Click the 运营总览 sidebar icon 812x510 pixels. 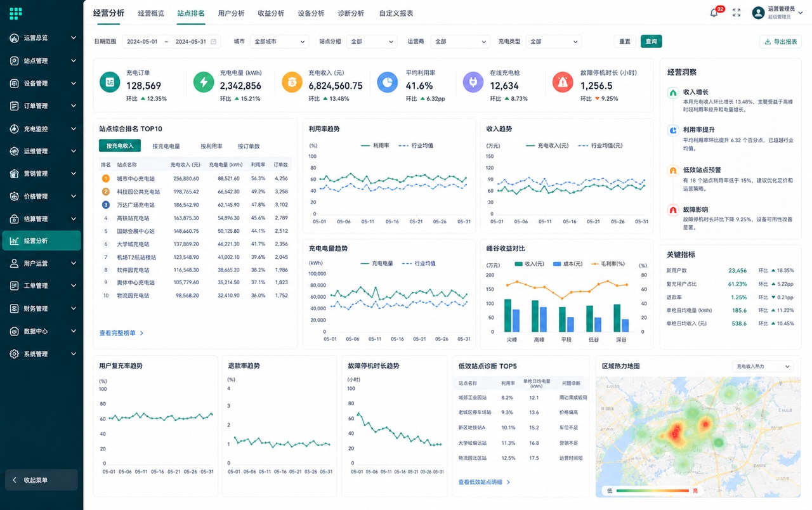point(15,38)
